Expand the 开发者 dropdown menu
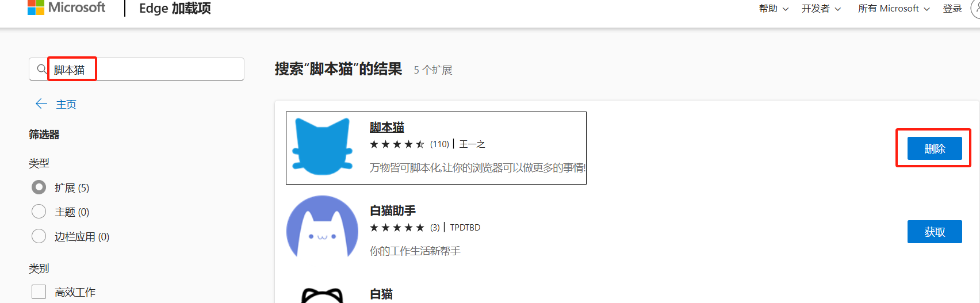This screenshot has height=303, width=980. [x=821, y=9]
